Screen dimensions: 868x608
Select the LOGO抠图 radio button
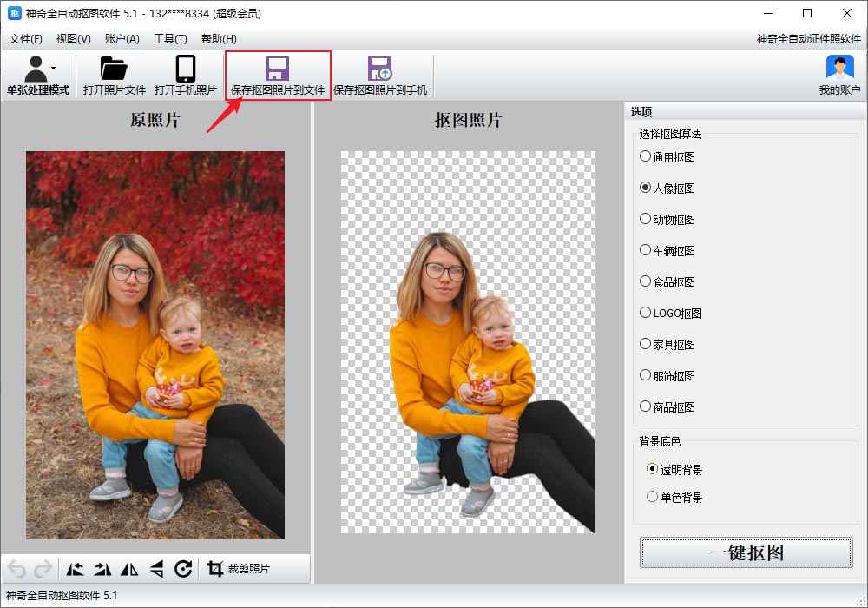[645, 314]
